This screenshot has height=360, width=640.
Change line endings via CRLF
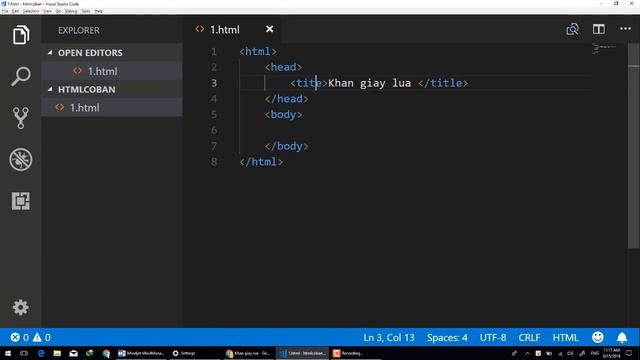[529, 338]
